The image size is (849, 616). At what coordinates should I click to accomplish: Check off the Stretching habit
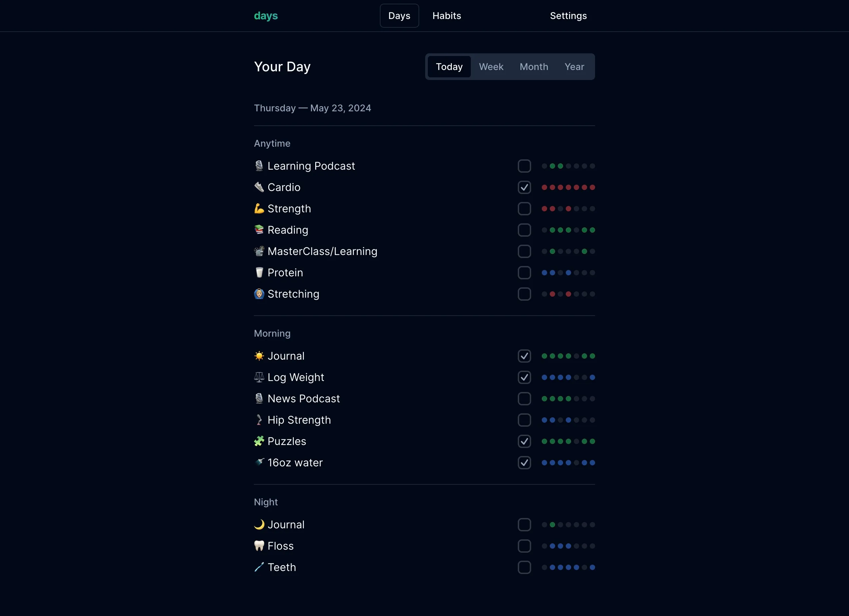[x=524, y=294]
